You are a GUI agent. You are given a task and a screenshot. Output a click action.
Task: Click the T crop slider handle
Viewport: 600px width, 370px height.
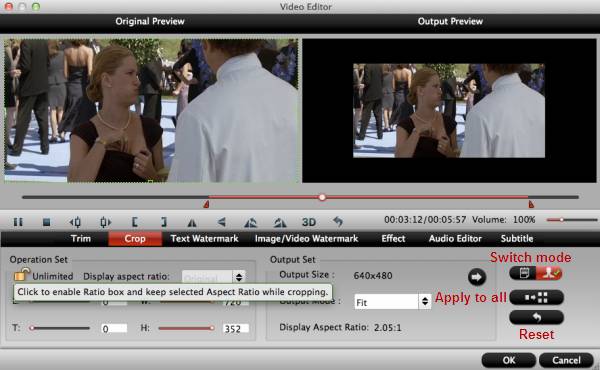tap(32, 328)
